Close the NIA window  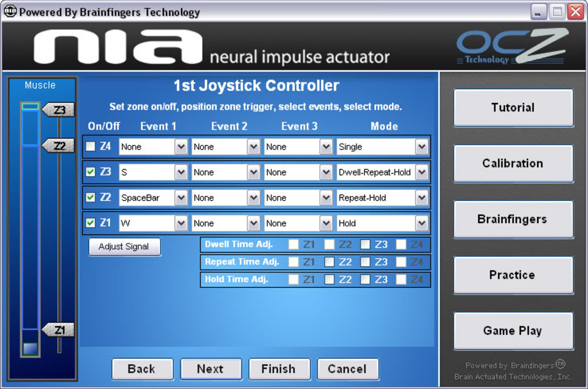click(575, 12)
